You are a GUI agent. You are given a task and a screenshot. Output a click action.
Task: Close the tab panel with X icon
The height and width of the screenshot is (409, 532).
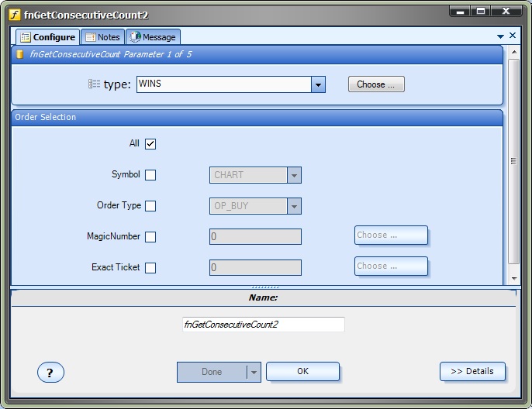point(513,35)
